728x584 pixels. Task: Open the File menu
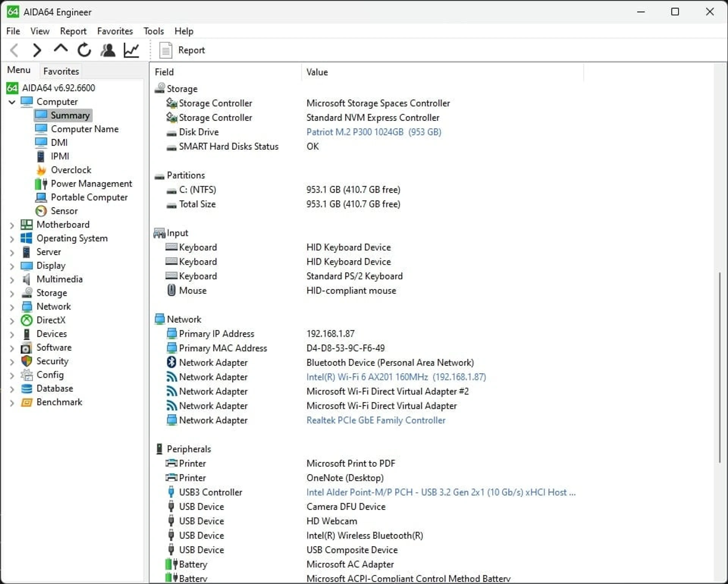[13, 31]
